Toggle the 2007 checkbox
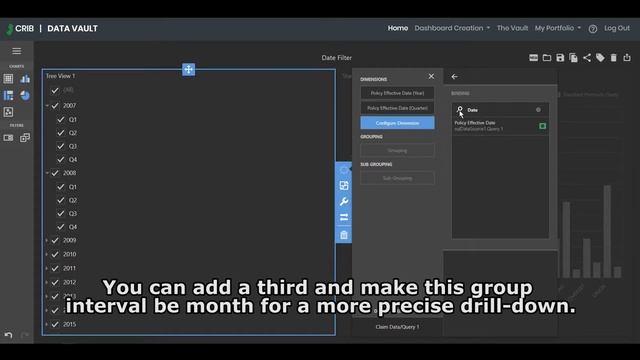The height and width of the screenshot is (360, 640). coord(55,106)
